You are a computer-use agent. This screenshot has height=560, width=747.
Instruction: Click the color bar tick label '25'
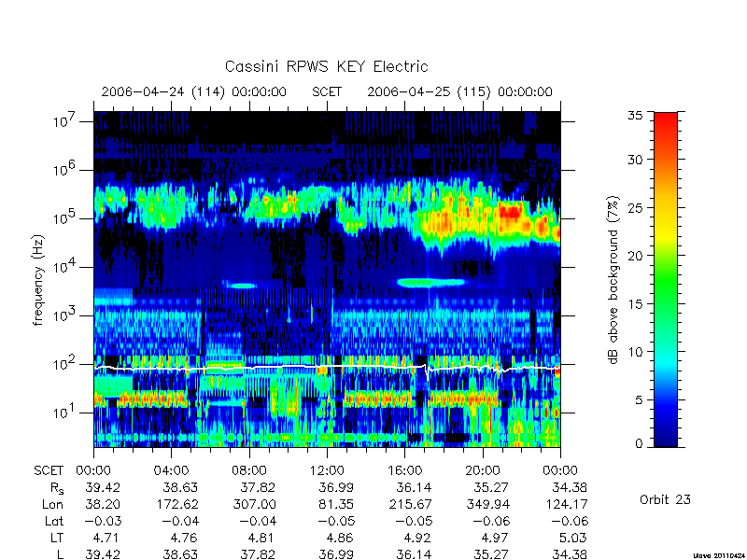[635, 207]
